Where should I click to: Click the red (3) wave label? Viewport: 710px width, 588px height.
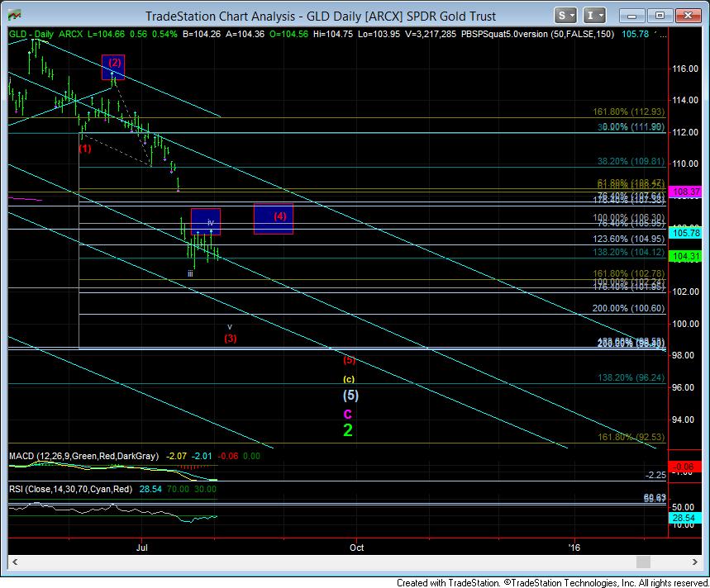tap(231, 338)
